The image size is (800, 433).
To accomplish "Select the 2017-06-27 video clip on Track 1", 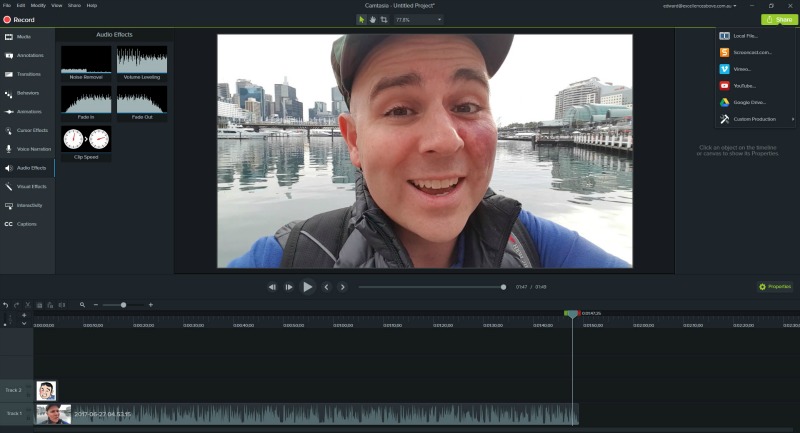I will coord(307,414).
